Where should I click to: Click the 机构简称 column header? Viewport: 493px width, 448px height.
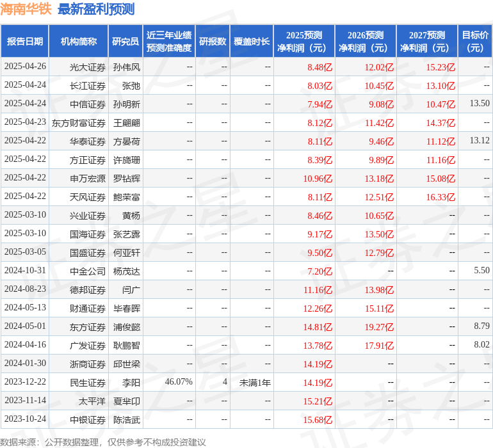[x=78, y=42]
